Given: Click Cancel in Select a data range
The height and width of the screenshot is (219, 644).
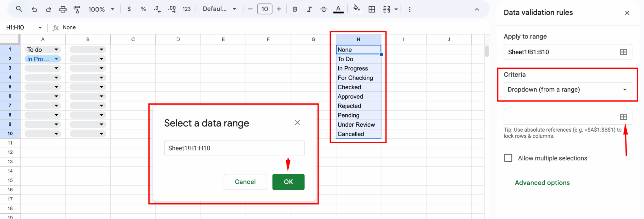Looking at the screenshot, I should [245, 182].
